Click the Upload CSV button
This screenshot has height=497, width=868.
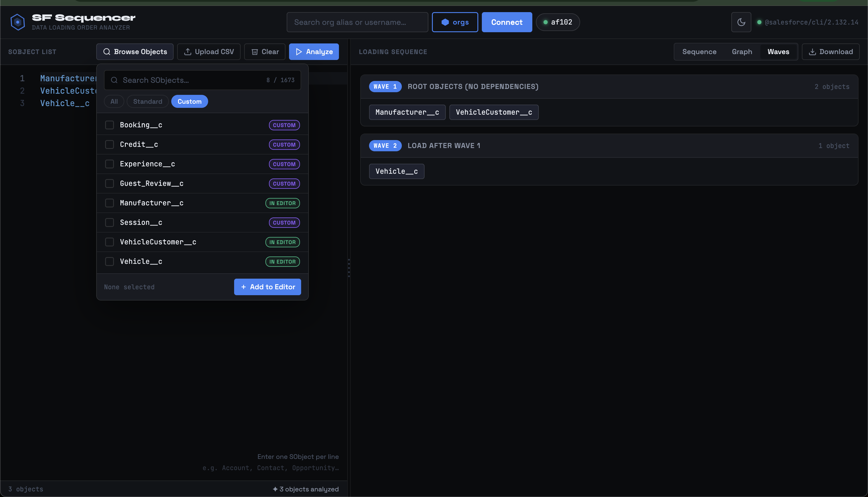coord(209,52)
